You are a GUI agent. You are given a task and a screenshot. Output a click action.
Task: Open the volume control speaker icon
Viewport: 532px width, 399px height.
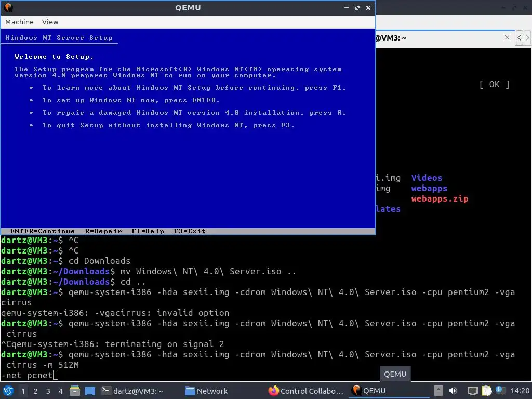coord(453,391)
